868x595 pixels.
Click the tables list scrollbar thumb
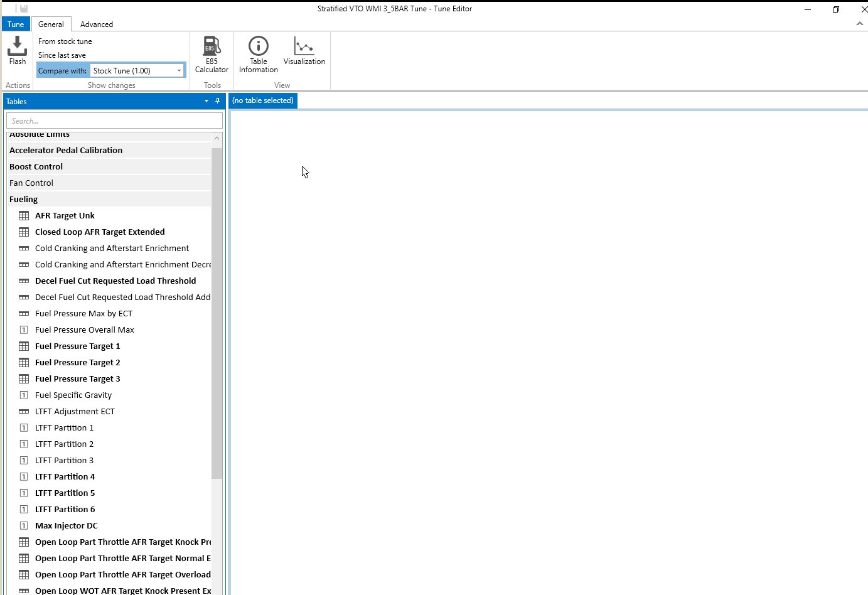pos(217,313)
